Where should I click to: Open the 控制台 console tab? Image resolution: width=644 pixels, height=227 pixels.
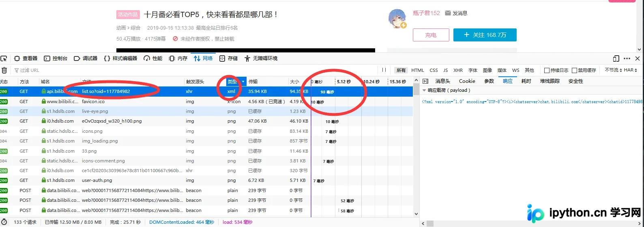tap(56, 58)
